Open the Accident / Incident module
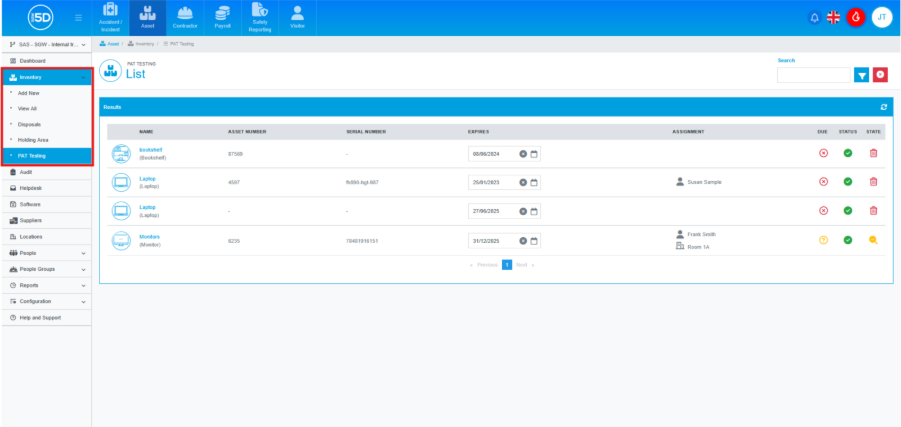This screenshot has width=901, height=427. (x=111, y=17)
